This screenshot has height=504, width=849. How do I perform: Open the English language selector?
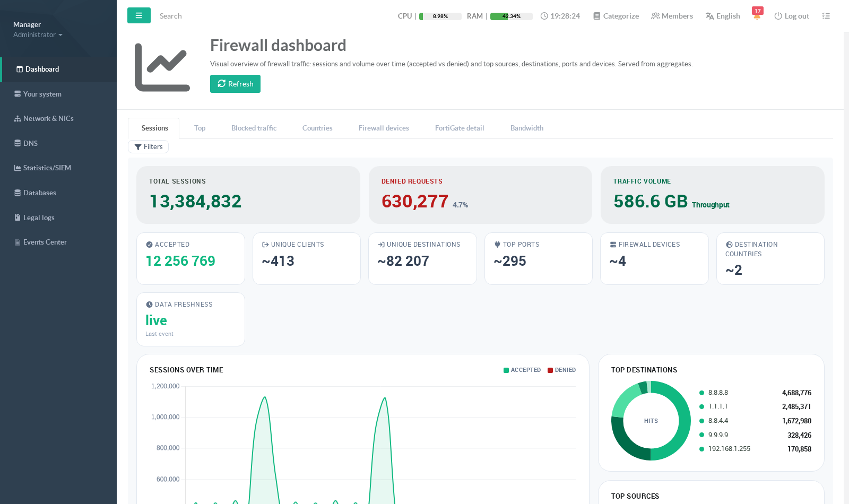click(723, 16)
